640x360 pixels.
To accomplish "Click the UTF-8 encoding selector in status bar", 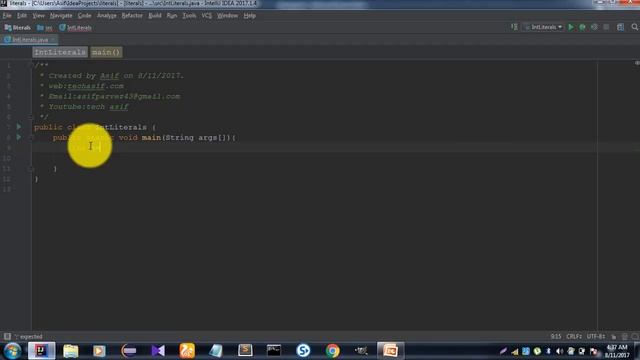I will (x=596, y=336).
